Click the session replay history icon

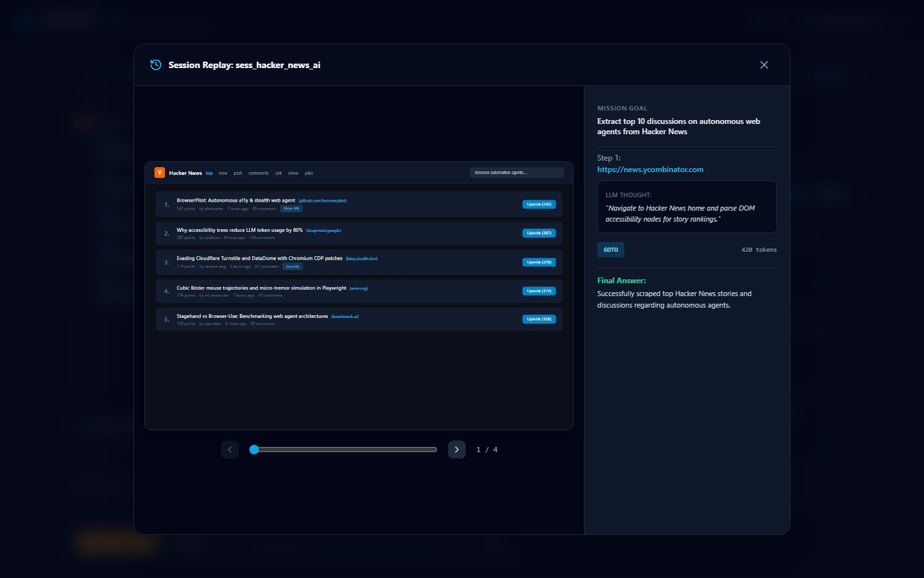[155, 65]
